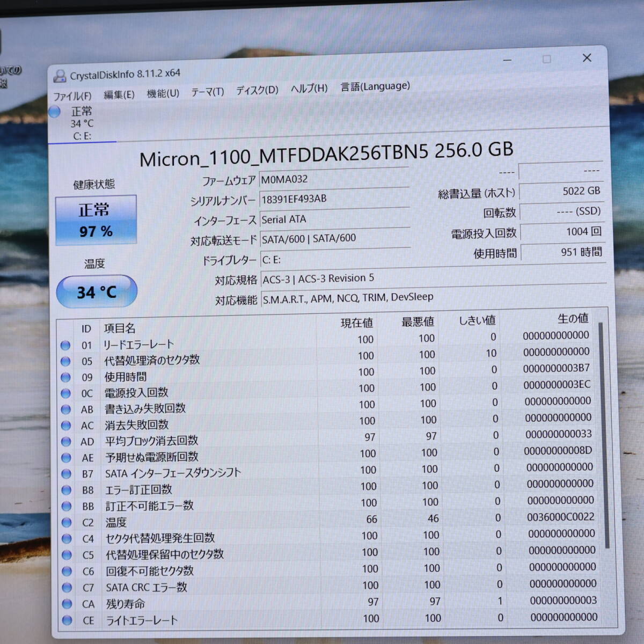Click raw value 0000000003EC
The width and height of the screenshot is (644, 644).
557,384
